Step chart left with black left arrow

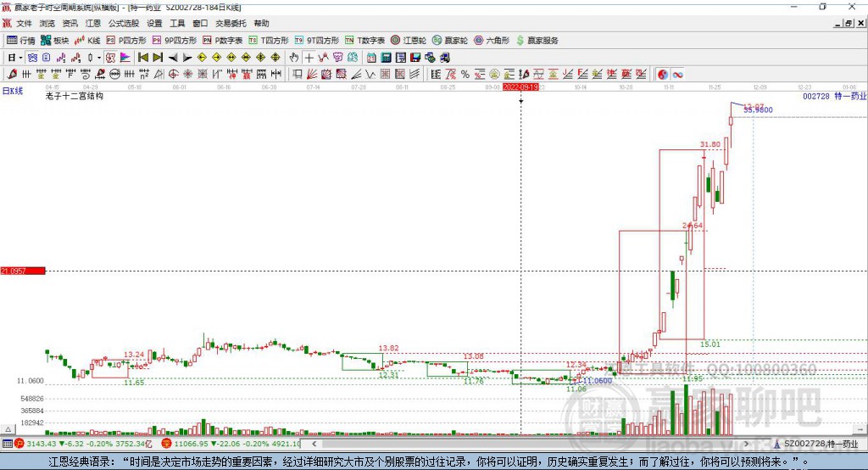coord(173,57)
